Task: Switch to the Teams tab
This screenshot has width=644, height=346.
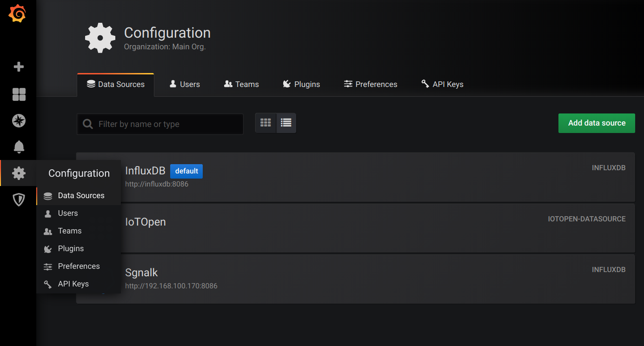Action: coord(241,85)
